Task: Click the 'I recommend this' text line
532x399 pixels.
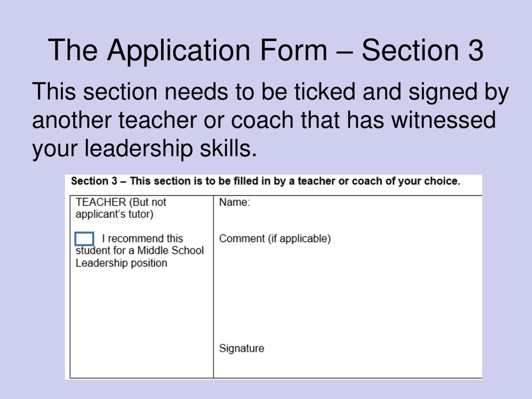Action: pyautogui.click(x=142, y=239)
